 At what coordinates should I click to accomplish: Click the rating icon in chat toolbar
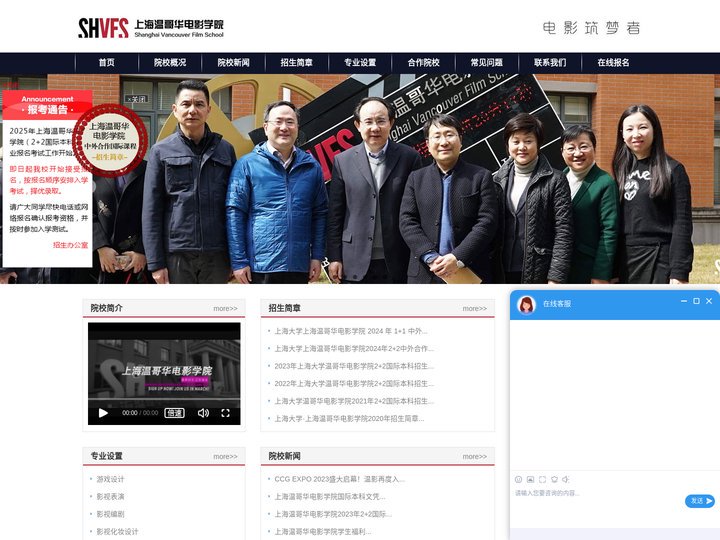554,479
